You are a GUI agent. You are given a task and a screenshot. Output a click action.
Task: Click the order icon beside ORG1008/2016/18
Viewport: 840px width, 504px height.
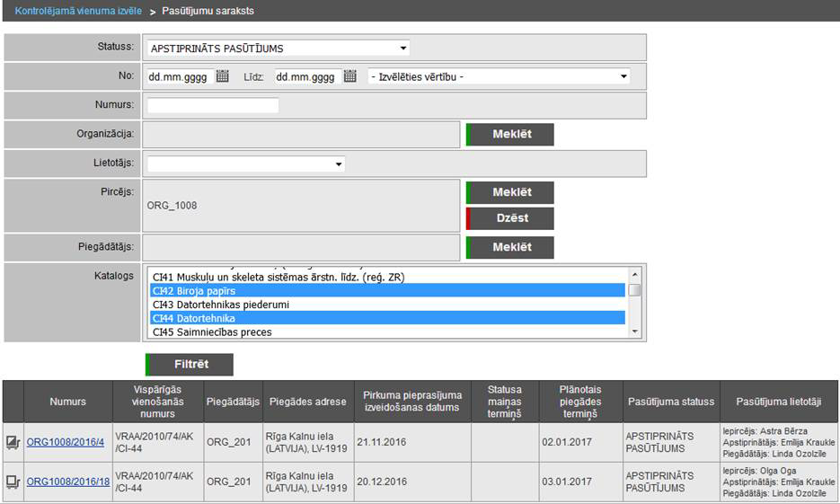pos(13,482)
